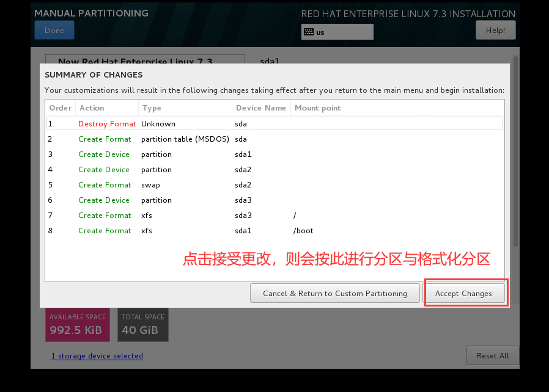Image resolution: width=549 pixels, height=392 pixels.
Task: Click the Accept Changes button
Action: pyautogui.click(x=463, y=293)
